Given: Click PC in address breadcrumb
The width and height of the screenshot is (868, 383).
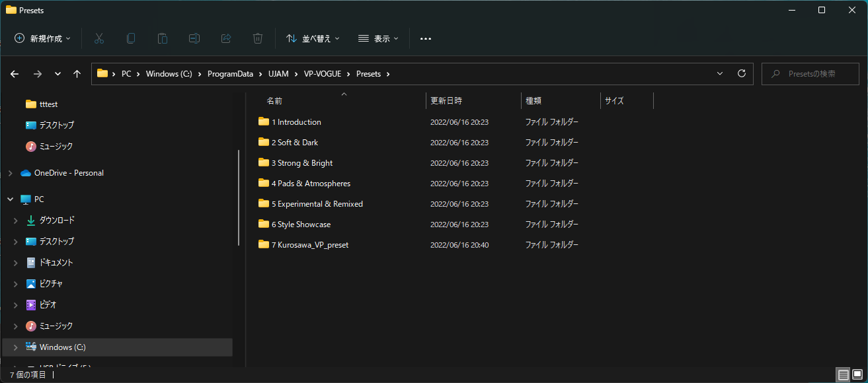Looking at the screenshot, I should pos(126,74).
